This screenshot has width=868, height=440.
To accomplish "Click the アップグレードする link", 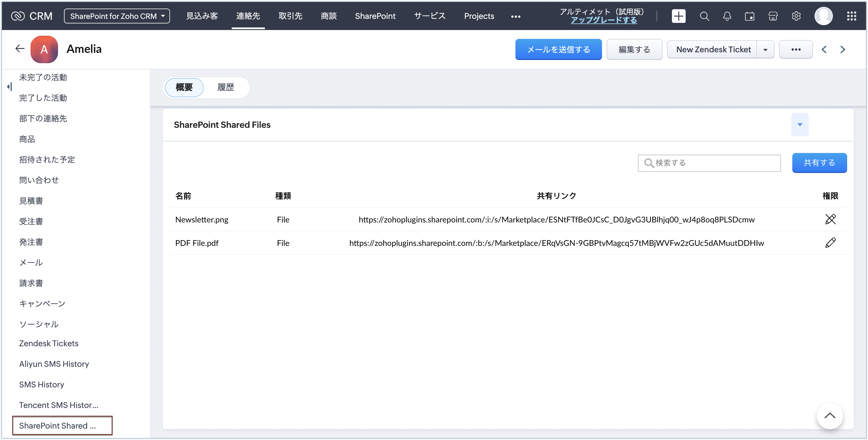I will tap(603, 20).
